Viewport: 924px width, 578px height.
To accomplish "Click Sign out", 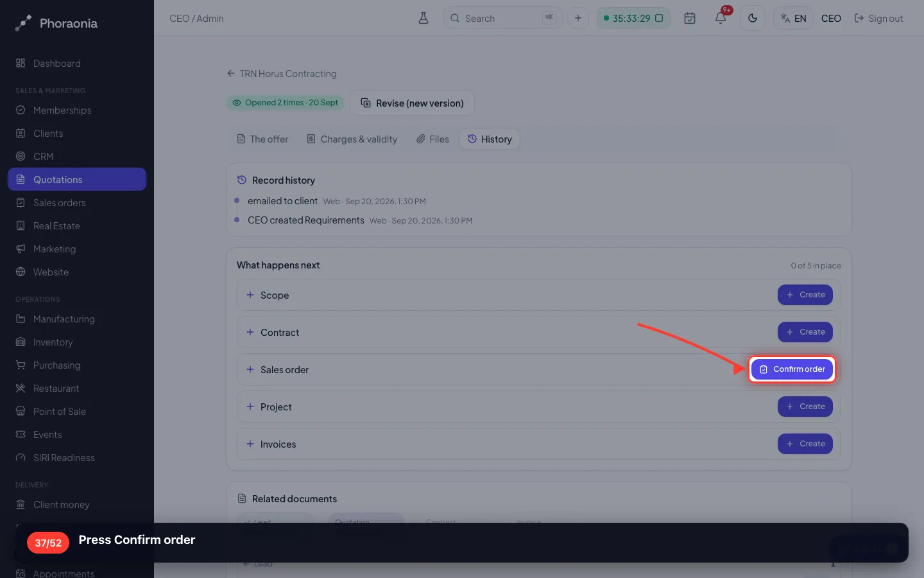I will click(878, 19).
